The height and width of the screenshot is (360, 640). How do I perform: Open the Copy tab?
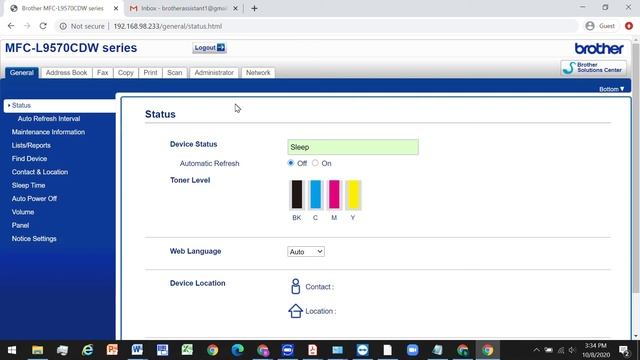tap(126, 73)
